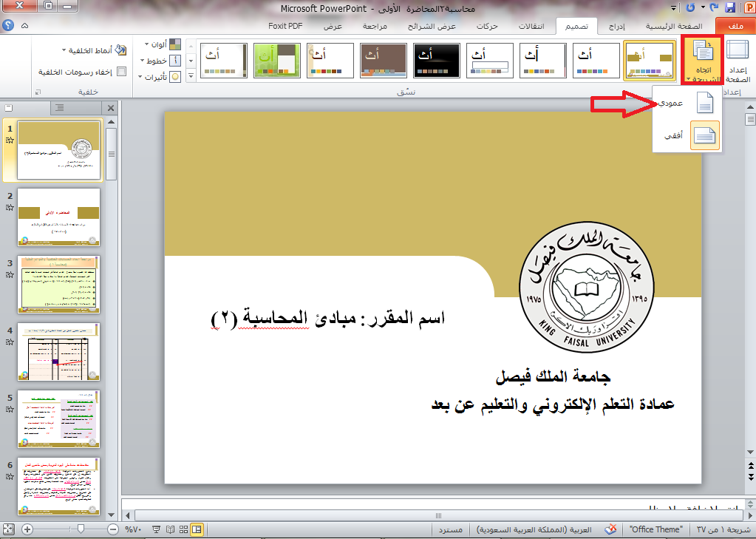Viewport: 756px width, 539px height.
Task: Select slide 2 thumbnail
Action: [59, 217]
